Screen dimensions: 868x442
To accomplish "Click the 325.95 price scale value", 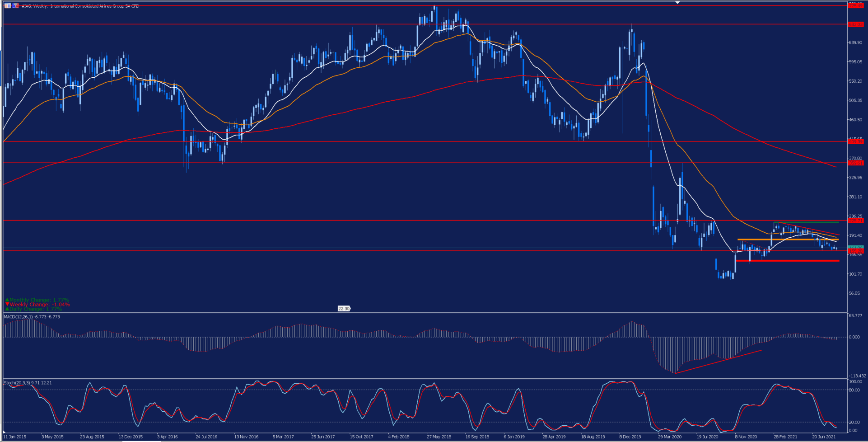I will point(855,178).
